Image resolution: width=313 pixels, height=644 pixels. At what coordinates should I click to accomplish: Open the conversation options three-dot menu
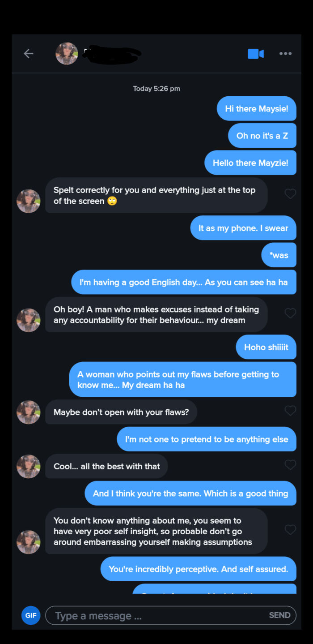285,53
